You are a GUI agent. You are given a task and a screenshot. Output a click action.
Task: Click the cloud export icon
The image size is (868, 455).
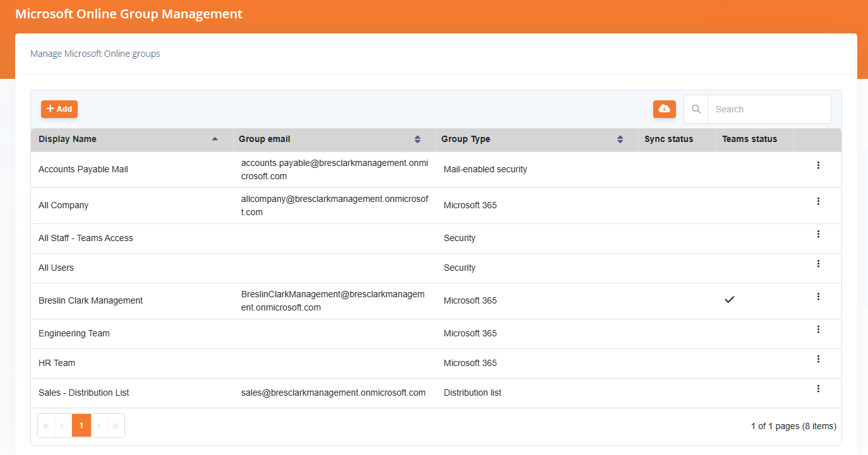click(x=664, y=109)
